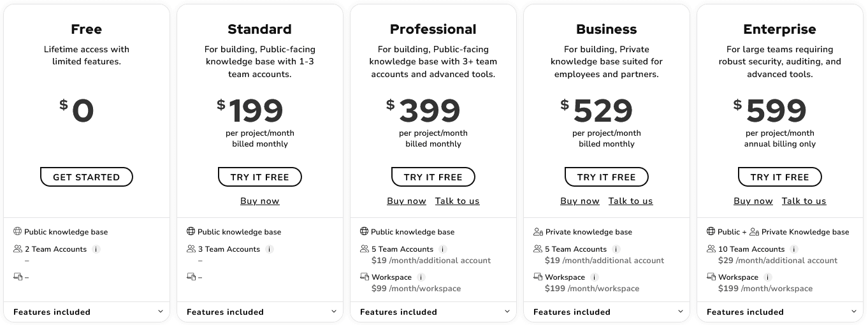Click info icon beside Professional plan's 5 Team Accounts
Viewport: 868px width, 325px height.
443,249
